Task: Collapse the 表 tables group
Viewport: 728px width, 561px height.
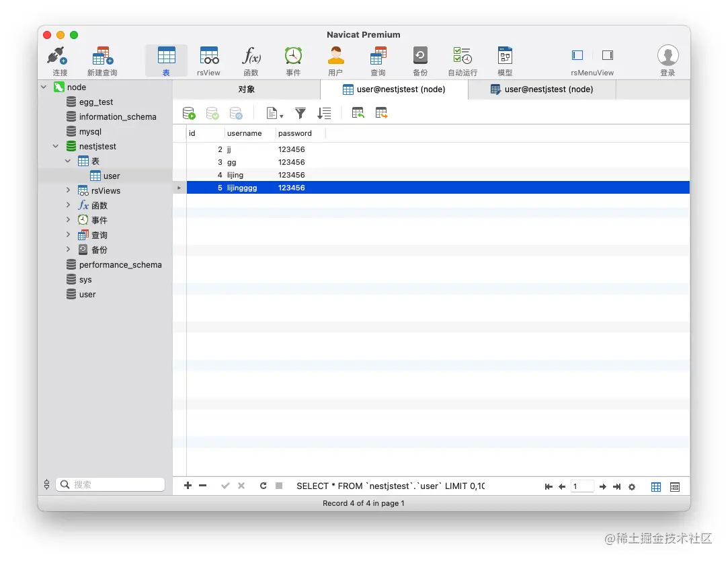Action: (x=68, y=161)
